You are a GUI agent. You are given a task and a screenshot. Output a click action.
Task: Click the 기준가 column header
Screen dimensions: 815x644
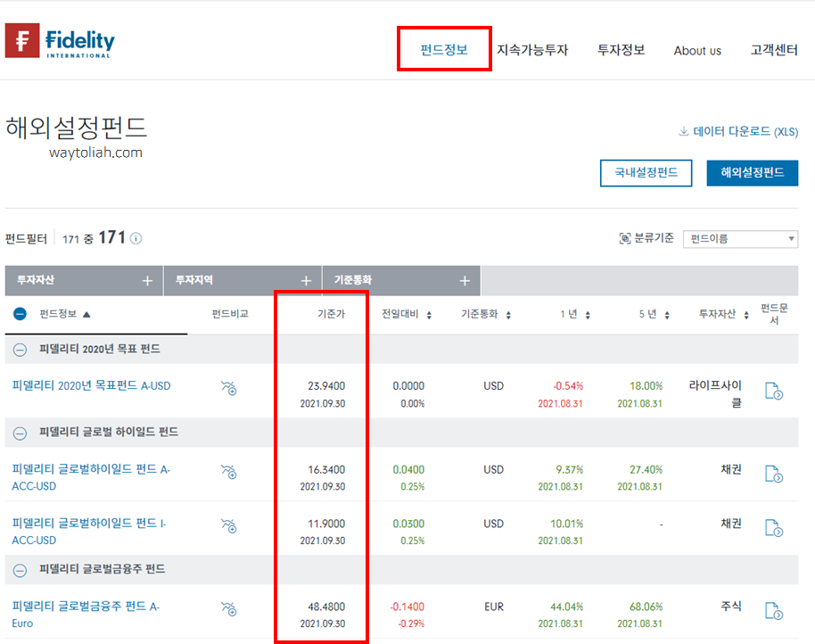[331, 314]
